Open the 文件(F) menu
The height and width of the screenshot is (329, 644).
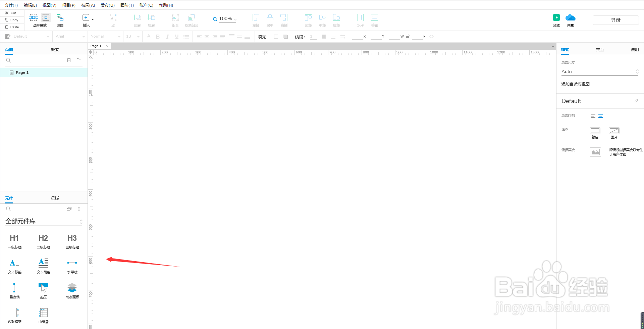(x=11, y=5)
